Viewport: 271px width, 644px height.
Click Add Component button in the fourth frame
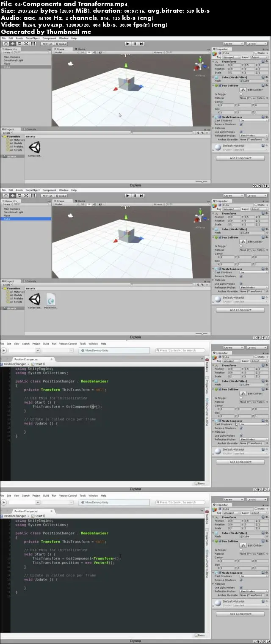241,614
